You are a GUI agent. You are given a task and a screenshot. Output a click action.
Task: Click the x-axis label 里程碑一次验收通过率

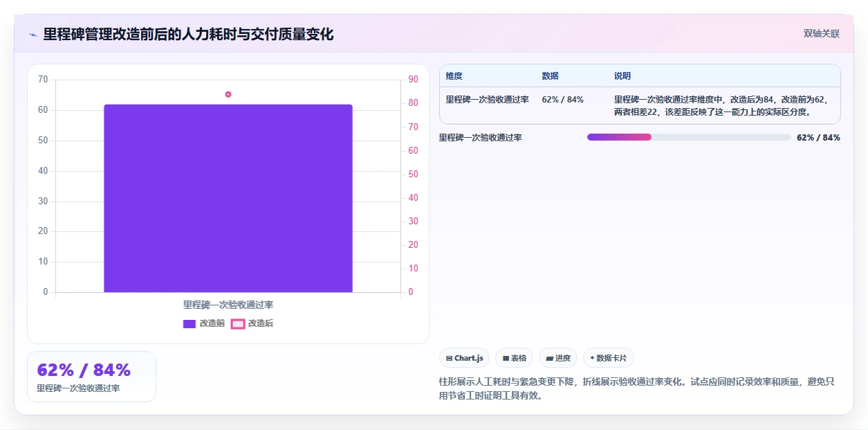tap(228, 305)
